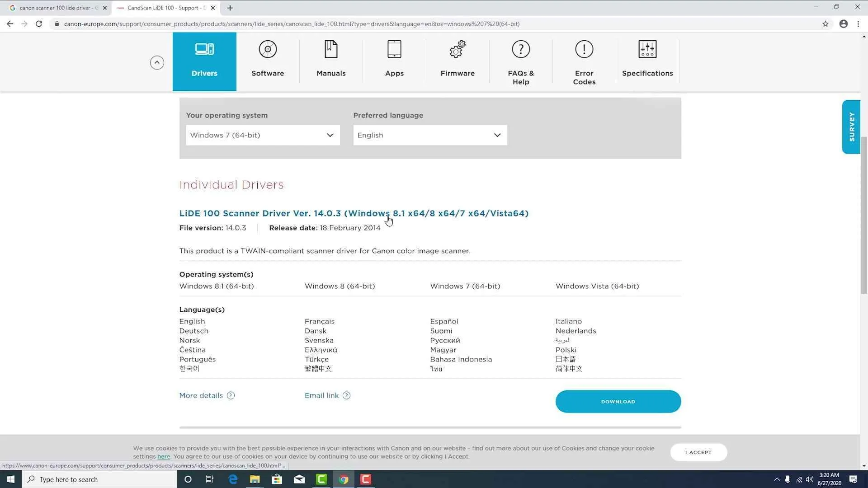Click the Email link
Screen dimensions: 868x488
point(327,395)
